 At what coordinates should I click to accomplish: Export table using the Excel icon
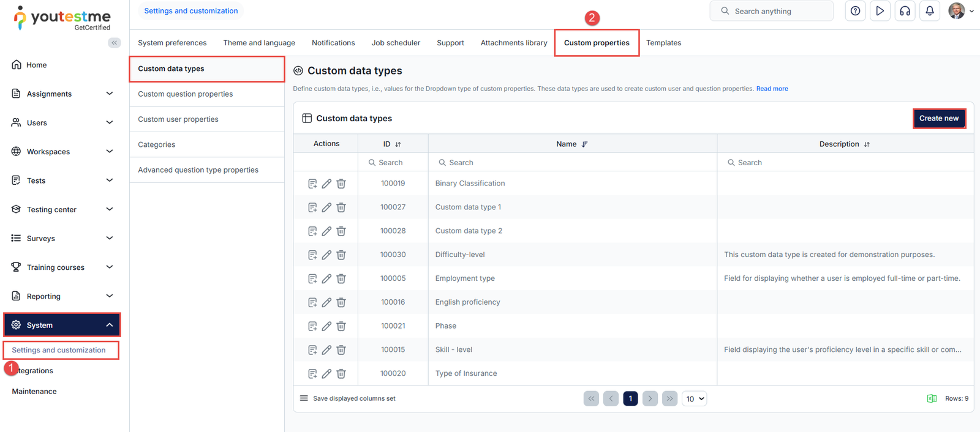(x=932, y=398)
